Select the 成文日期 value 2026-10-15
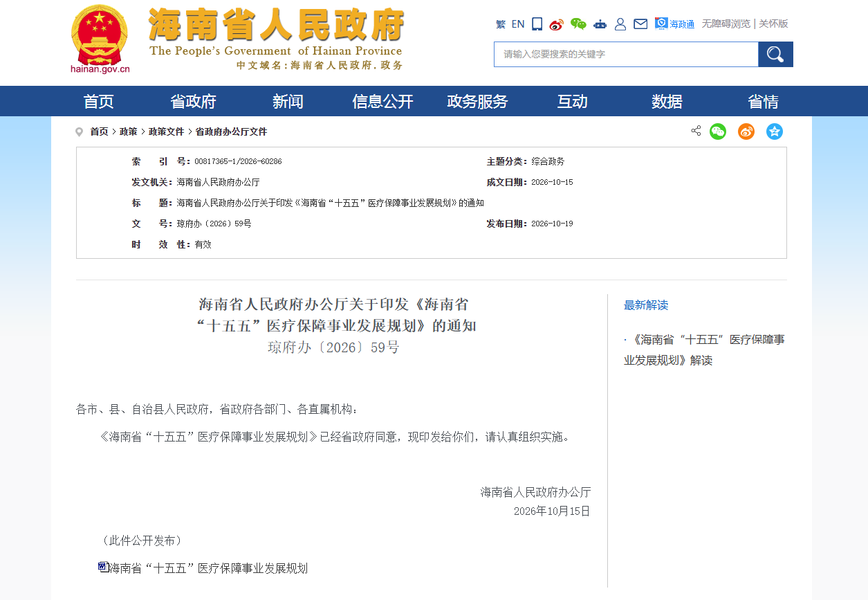The height and width of the screenshot is (600, 868). [552, 182]
